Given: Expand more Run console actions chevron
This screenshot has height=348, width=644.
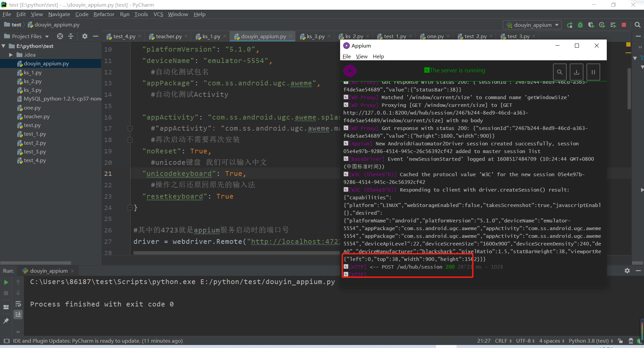Looking at the screenshot, I should [x=18, y=332].
